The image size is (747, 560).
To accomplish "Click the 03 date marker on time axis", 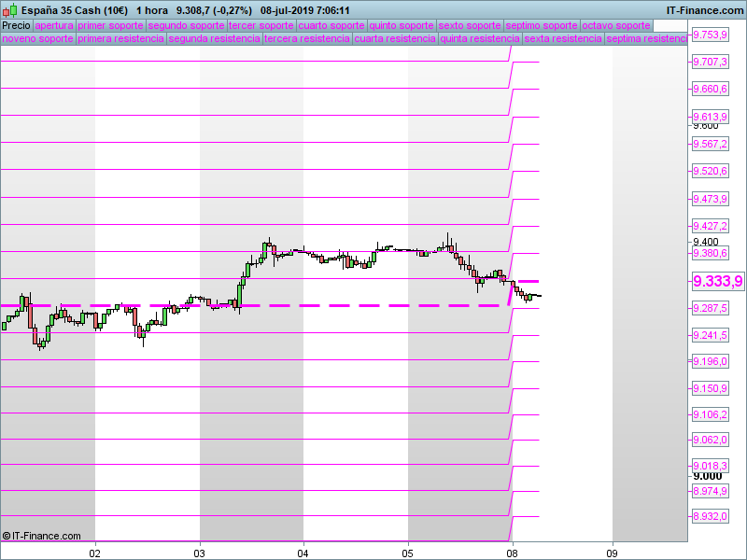I will (199, 552).
